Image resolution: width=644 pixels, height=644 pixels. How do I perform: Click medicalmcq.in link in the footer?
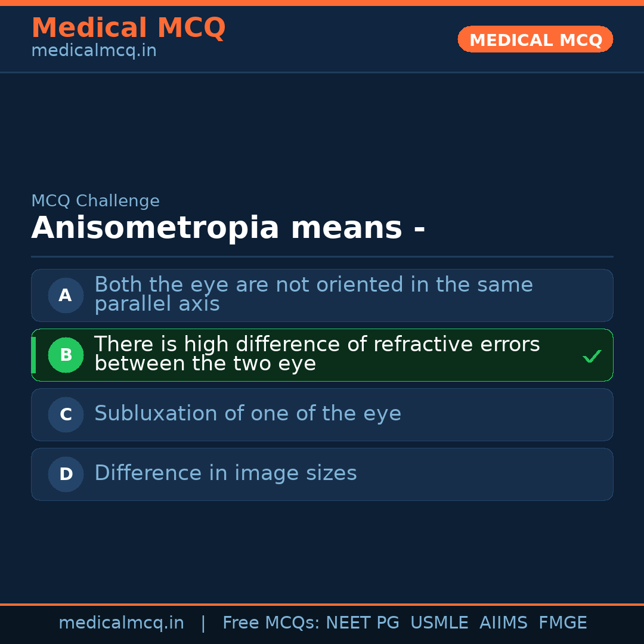121,623
